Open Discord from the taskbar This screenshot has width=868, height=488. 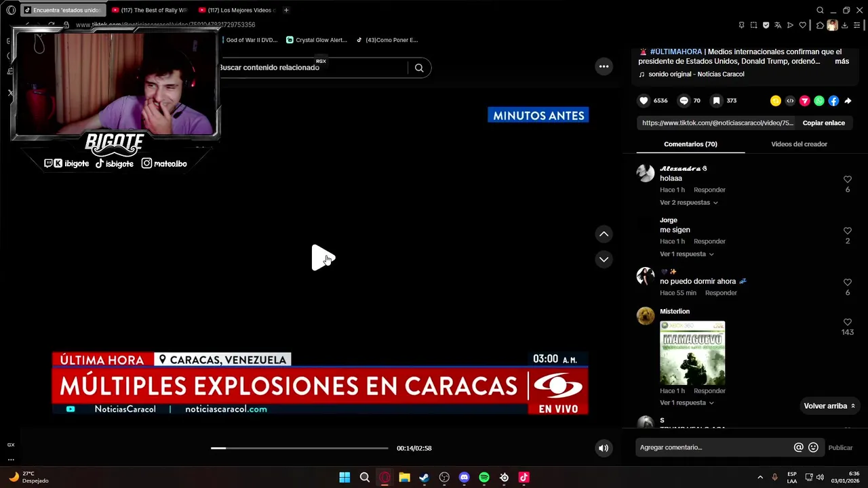tap(464, 477)
